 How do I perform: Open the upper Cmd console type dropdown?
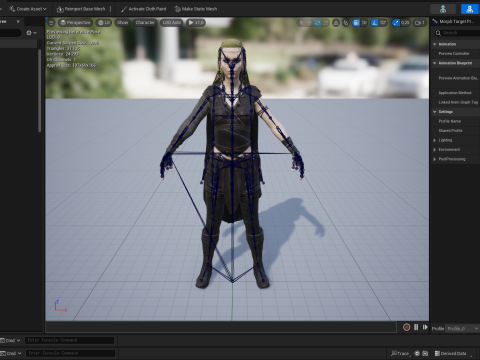10,340
